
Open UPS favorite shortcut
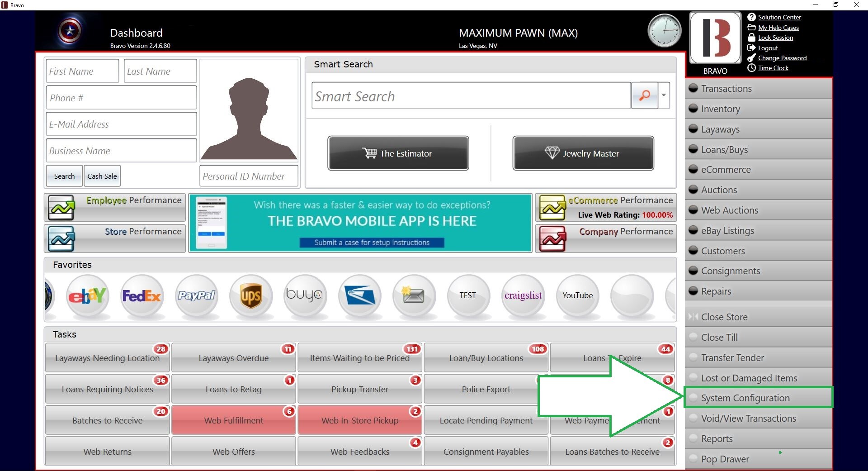pos(251,296)
